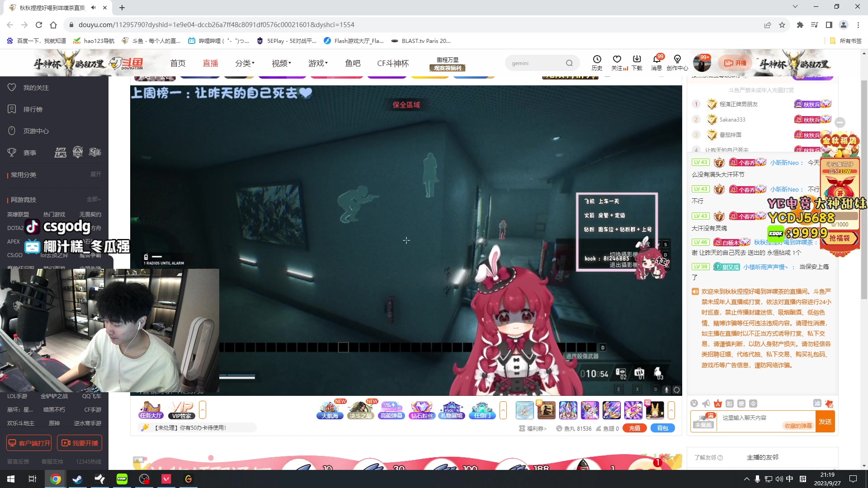This screenshot has width=868, height=488.
Task: Expand the arrow next to VIP管家
Action: 203,410
